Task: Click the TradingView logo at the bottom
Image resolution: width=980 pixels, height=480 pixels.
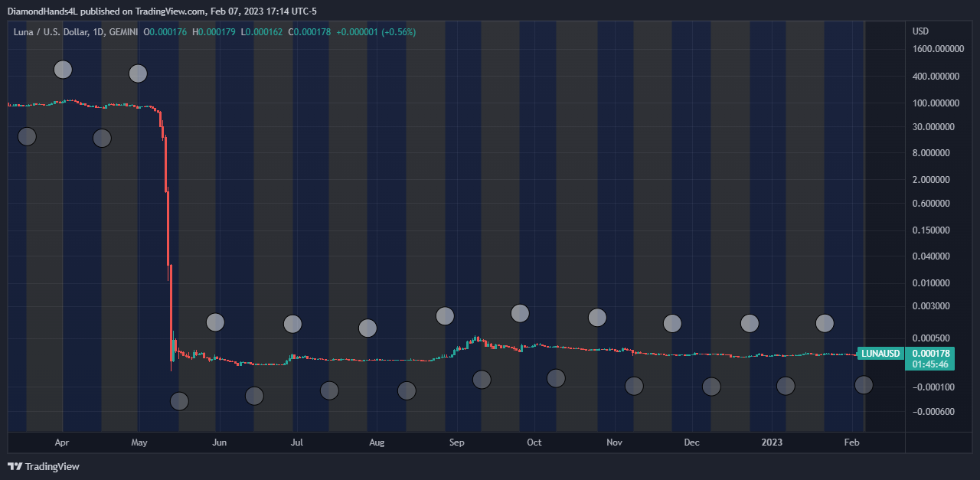Action: tap(44, 466)
